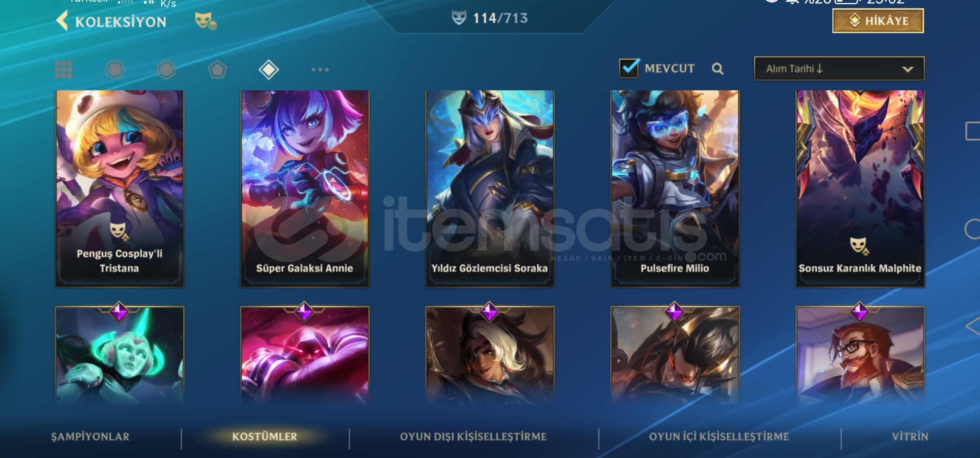Select the diamond rarity filter icon

coord(269,70)
